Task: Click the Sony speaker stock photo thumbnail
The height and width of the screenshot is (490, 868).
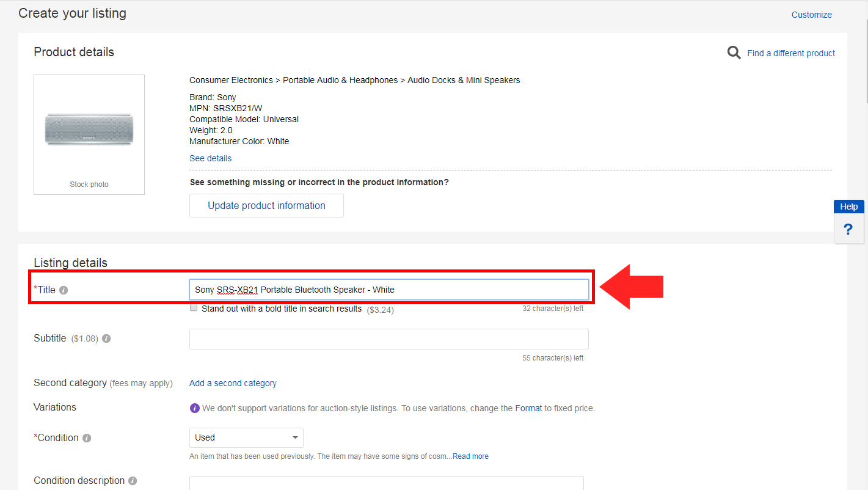Action: click(89, 130)
